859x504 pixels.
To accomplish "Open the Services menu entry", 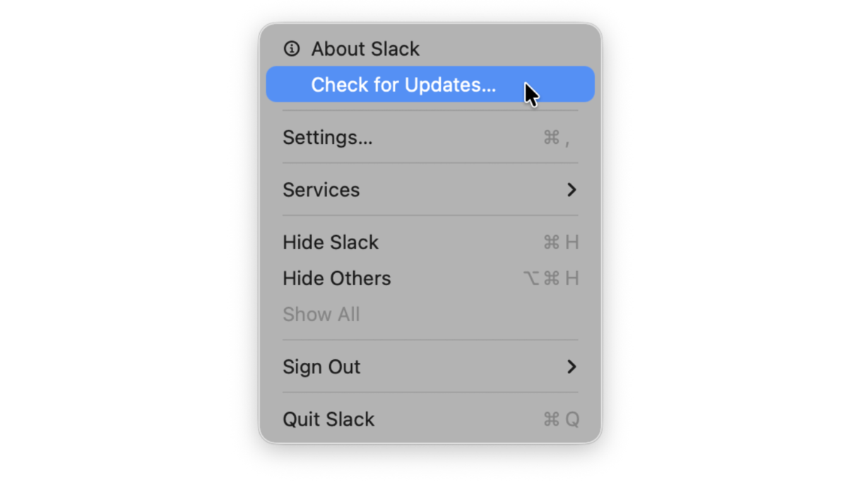I will pos(321,189).
